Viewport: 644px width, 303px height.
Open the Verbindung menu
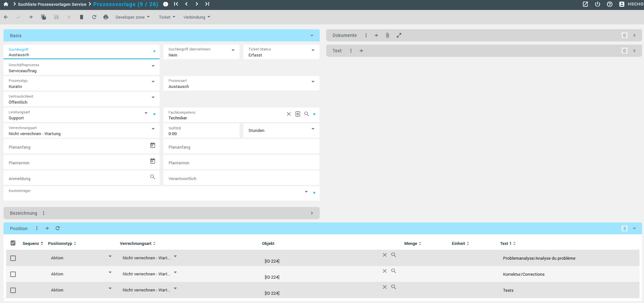point(196,17)
